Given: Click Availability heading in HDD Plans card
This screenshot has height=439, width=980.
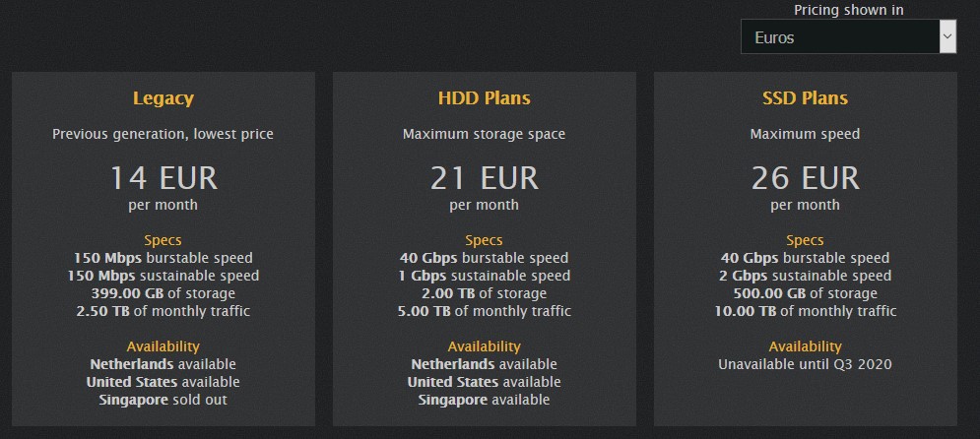Looking at the screenshot, I should [485, 346].
